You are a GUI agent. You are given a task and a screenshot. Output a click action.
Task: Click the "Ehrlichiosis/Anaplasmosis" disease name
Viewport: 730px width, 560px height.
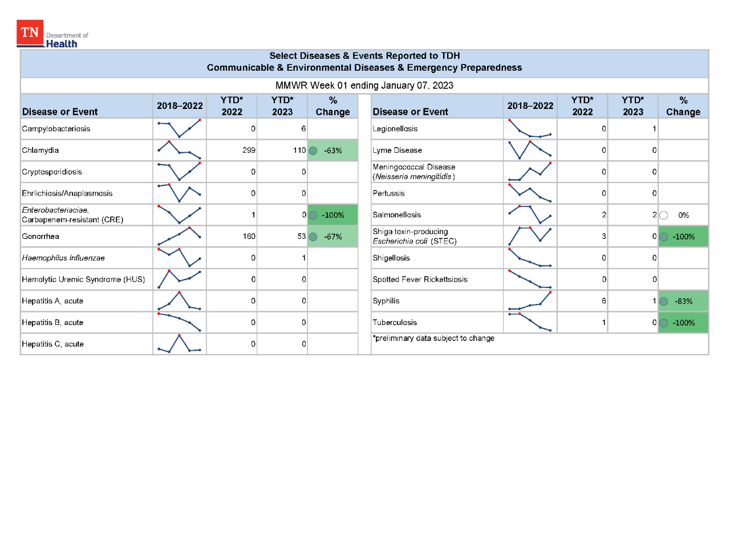tap(67, 194)
